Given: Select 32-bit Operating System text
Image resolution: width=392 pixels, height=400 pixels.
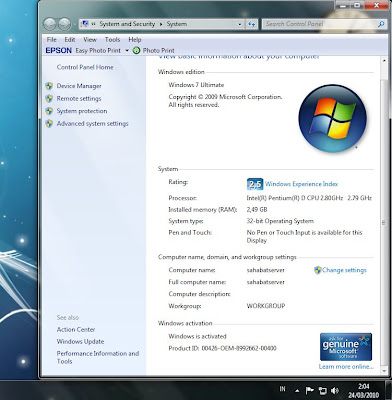Looking at the screenshot, I should coord(280,221).
